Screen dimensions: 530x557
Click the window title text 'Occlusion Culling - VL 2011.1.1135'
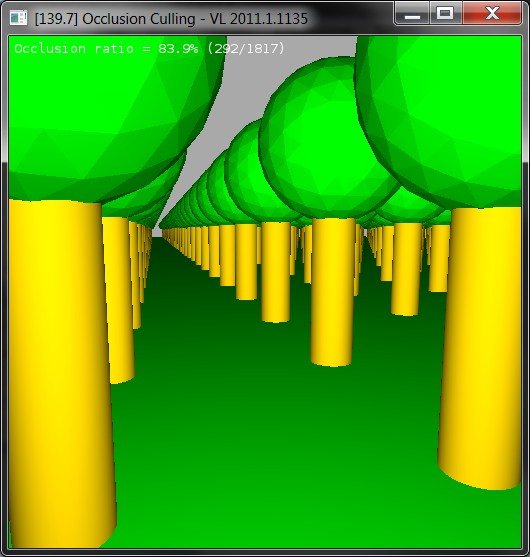coord(195,19)
